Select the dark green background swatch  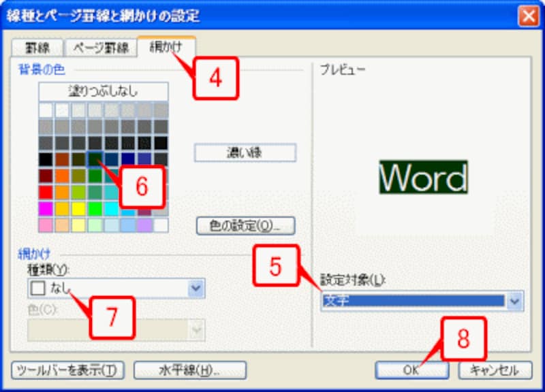(93, 158)
